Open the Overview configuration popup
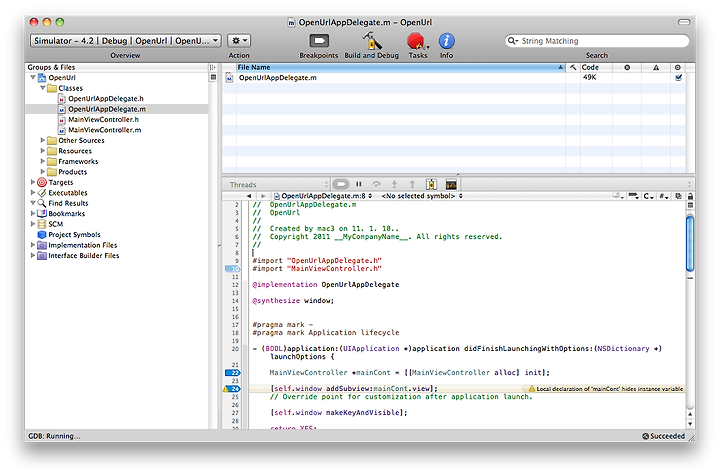 pos(126,41)
